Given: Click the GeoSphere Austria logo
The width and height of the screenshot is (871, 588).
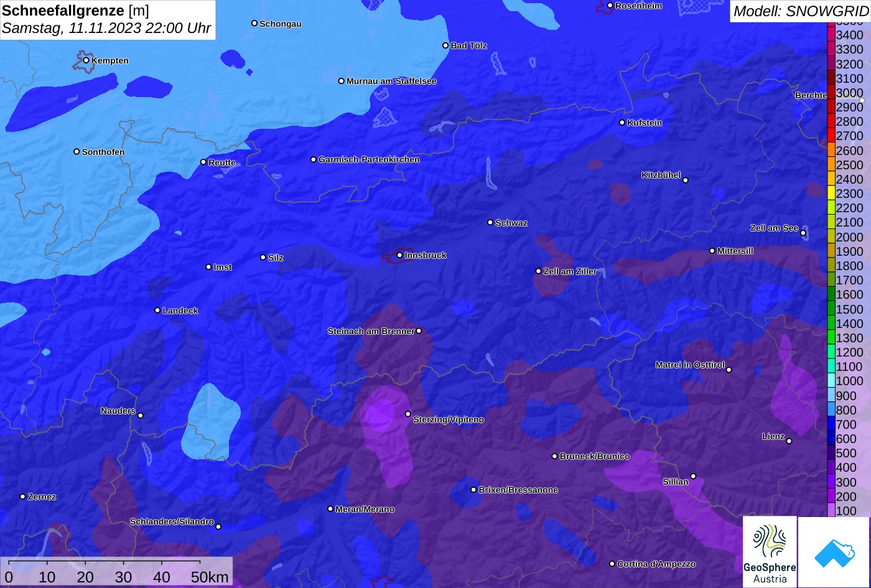Looking at the screenshot, I should pos(770,552).
